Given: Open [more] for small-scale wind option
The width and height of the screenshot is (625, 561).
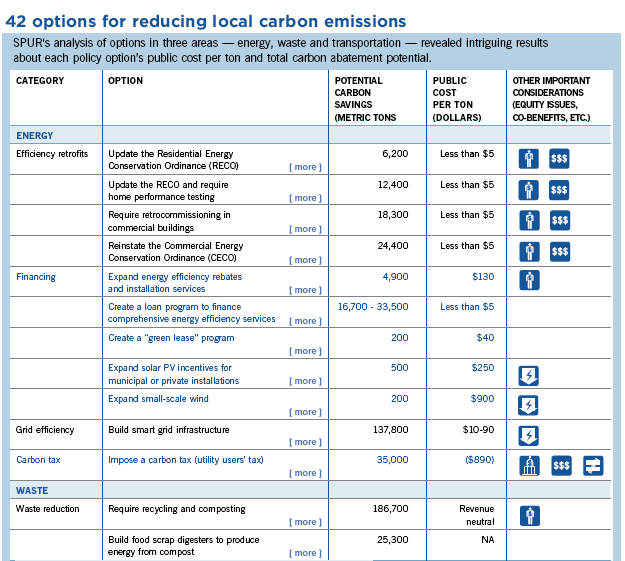Looking at the screenshot, I should pyautogui.click(x=305, y=412).
